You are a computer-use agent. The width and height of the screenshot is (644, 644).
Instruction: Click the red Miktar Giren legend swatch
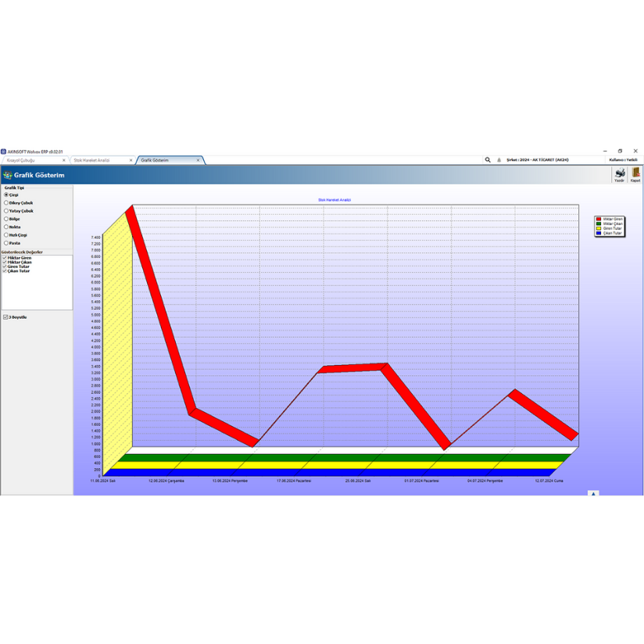pyautogui.click(x=599, y=220)
